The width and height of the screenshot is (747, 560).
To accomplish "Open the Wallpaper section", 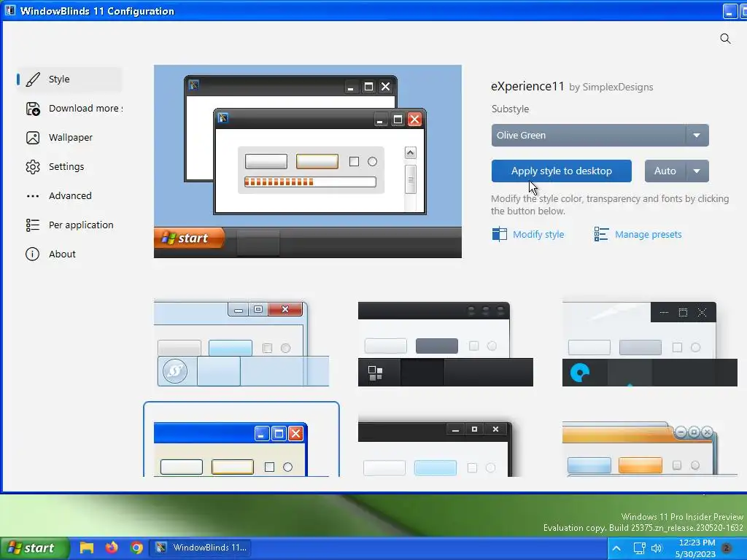I will click(x=69, y=138).
